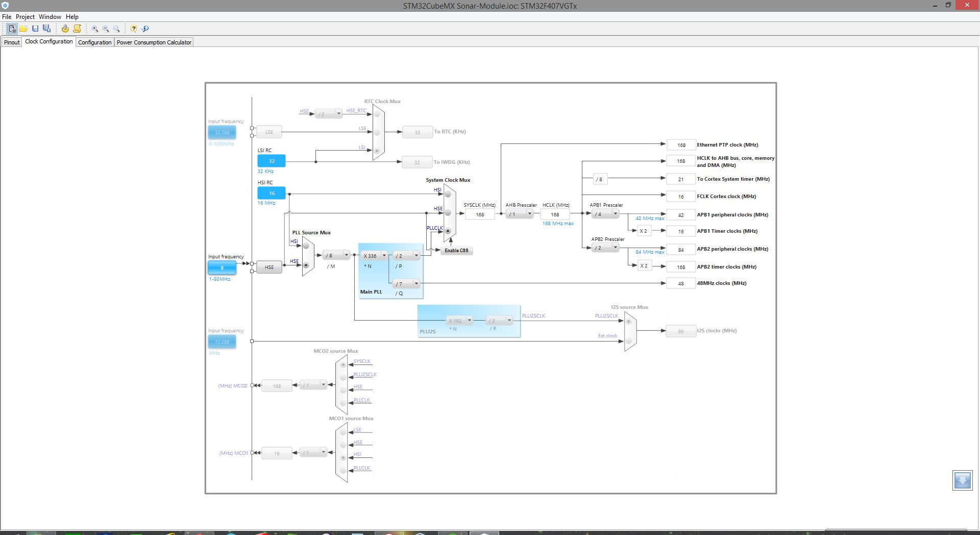980x535 pixels.
Task: Select HSE in System Clock Mux
Action: pyautogui.click(x=448, y=212)
